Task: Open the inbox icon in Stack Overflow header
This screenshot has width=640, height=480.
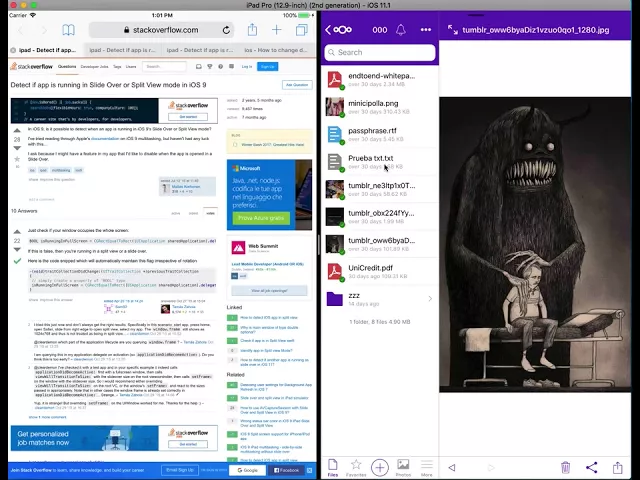Action: point(199,67)
